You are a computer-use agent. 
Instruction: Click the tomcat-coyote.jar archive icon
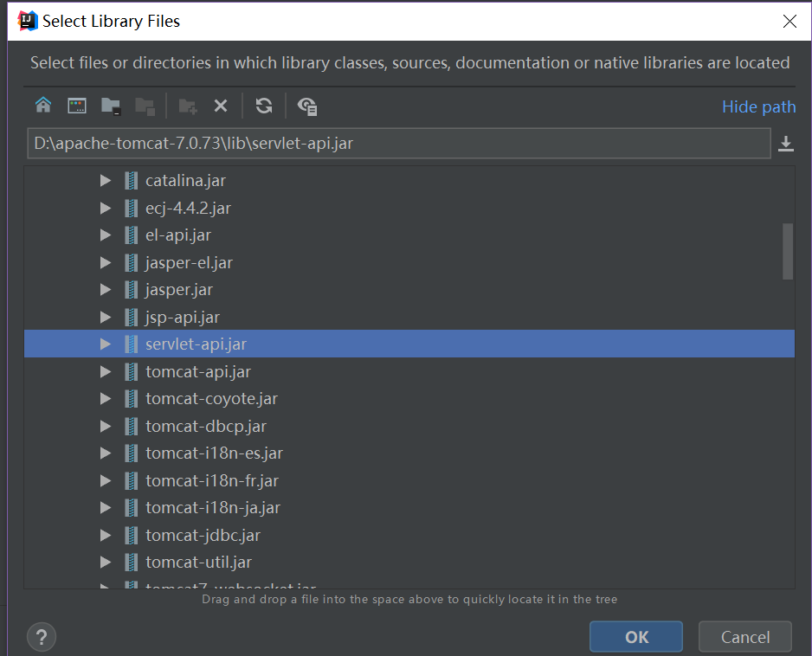(132, 399)
